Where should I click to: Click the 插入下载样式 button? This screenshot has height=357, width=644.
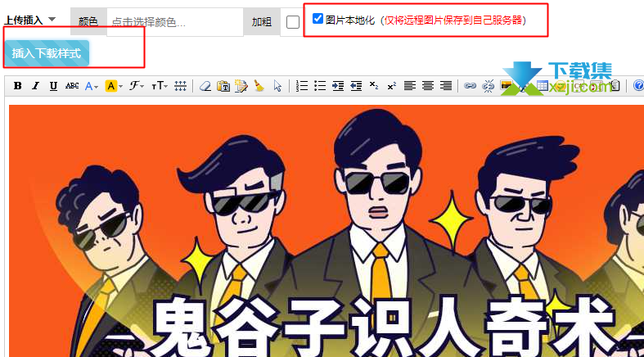pos(47,53)
